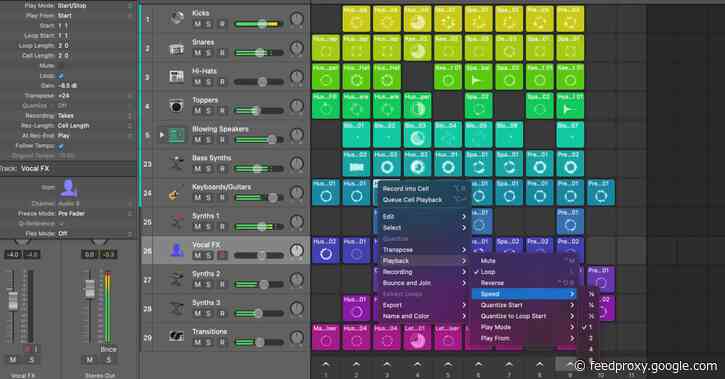Select the highlighted Speed menu item
The width and height of the screenshot is (725, 379).
(524, 294)
